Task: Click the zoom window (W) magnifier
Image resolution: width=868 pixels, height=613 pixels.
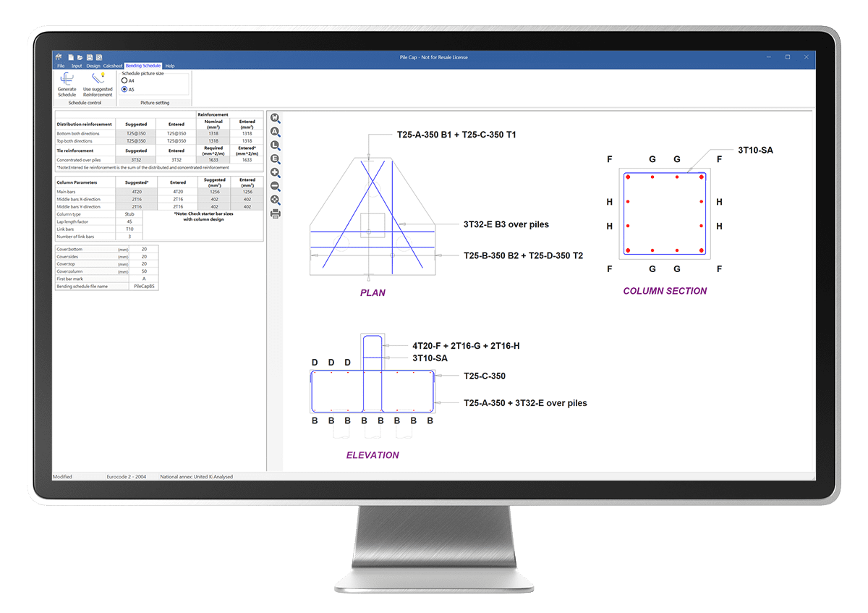Action: point(275,119)
